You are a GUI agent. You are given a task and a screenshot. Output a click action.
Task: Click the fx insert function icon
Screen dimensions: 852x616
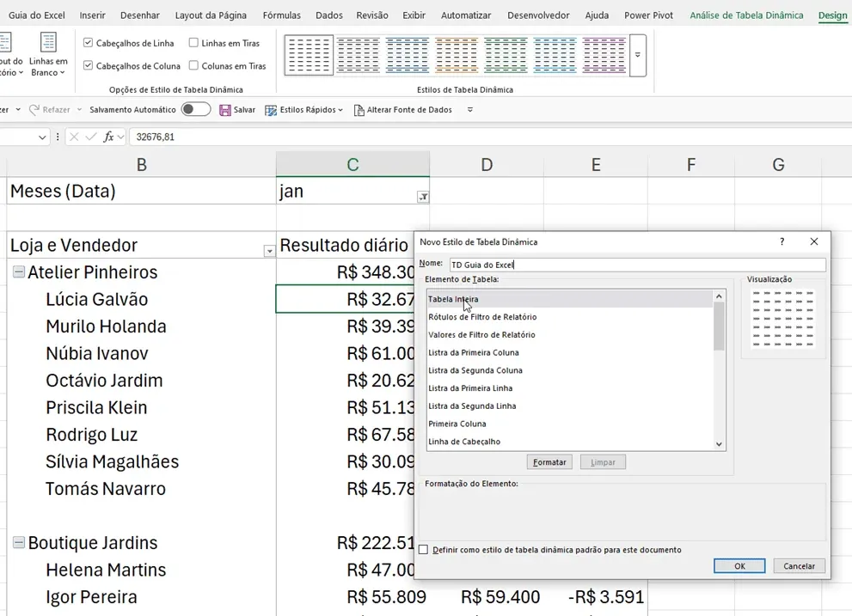[x=108, y=137]
